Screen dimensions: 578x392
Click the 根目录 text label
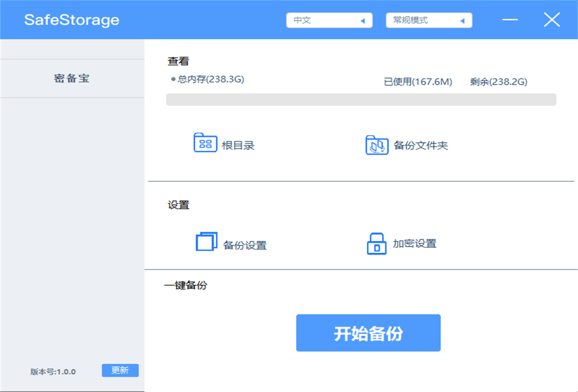tap(238, 145)
